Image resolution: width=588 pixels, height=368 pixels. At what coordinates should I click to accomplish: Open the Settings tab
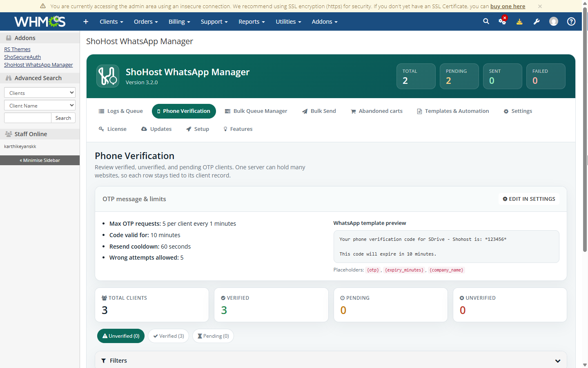point(518,111)
